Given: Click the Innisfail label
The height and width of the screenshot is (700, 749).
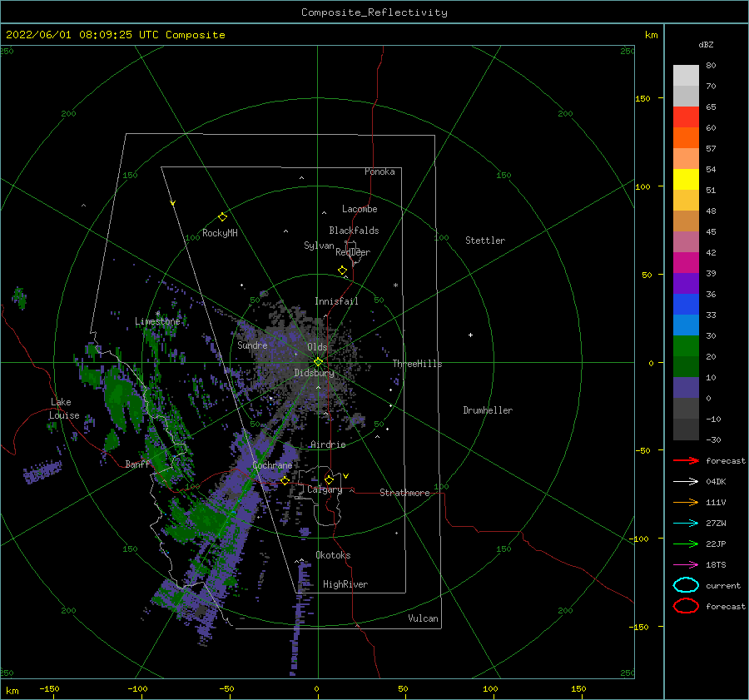Looking at the screenshot, I should click(336, 301).
